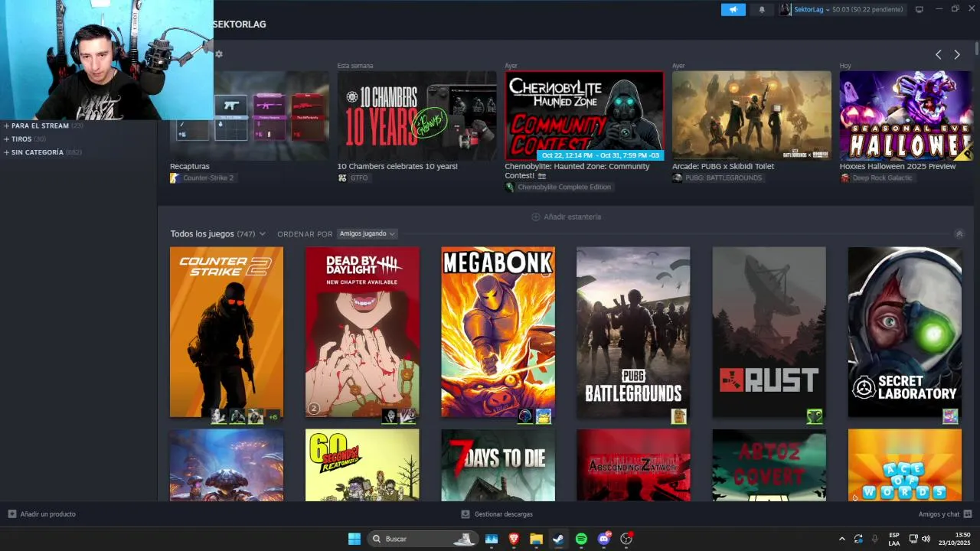Image resolution: width=980 pixels, height=551 pixels.
Task: Select the Ace of Words cover
Action: 904,465
